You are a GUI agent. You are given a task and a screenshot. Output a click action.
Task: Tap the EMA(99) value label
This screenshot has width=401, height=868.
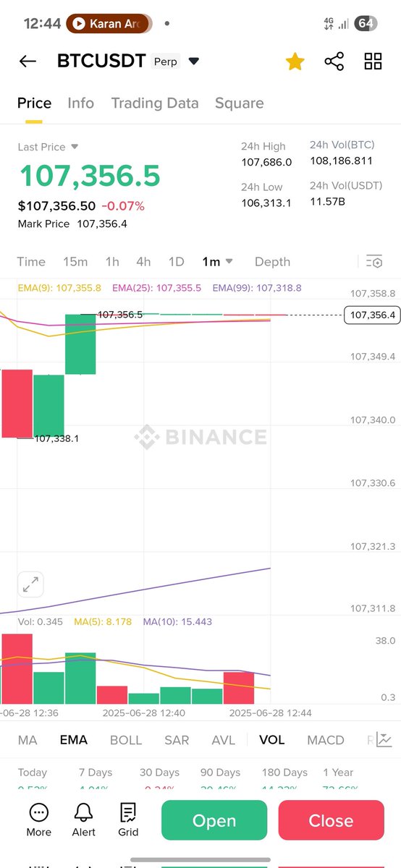click(257, 288)
